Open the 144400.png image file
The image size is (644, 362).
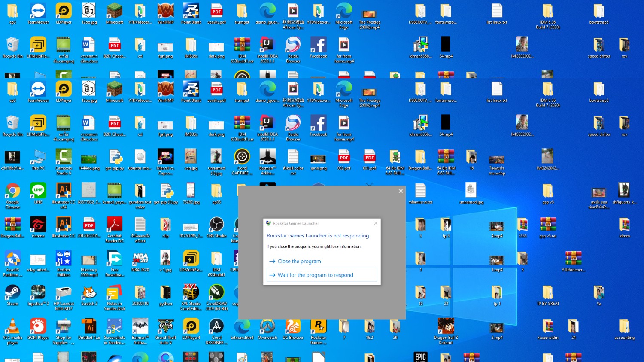(x=89, y=160)
